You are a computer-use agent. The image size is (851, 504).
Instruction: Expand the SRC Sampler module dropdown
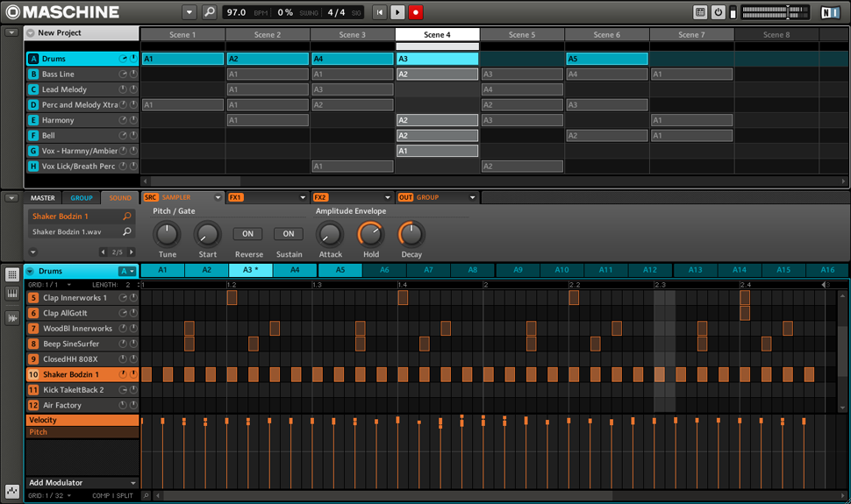tap(218, 198)
